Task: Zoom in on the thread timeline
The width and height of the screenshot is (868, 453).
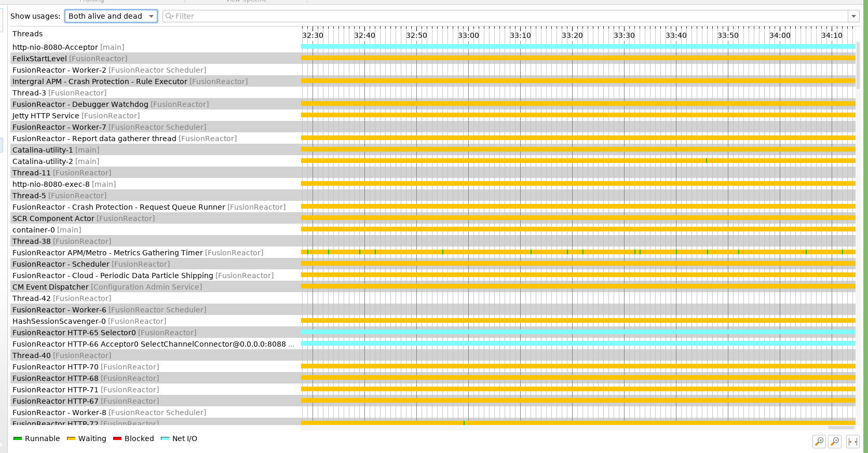Action: (819, 442)
